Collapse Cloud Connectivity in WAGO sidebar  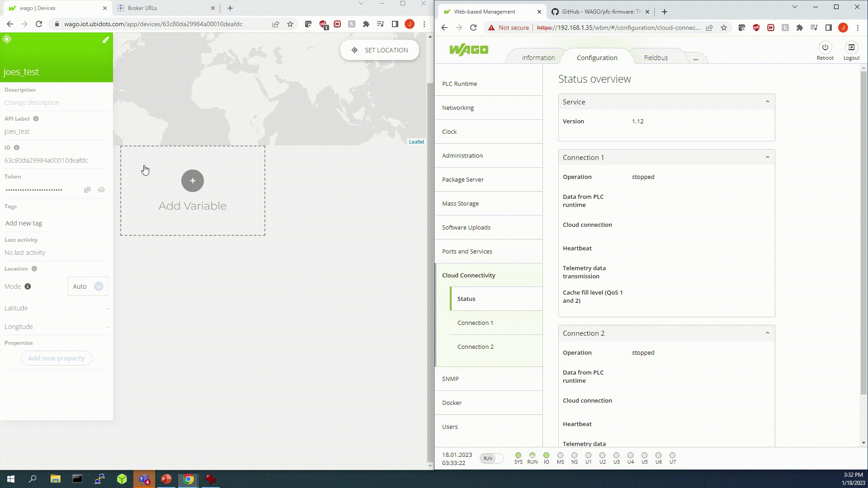pos(489,275)
